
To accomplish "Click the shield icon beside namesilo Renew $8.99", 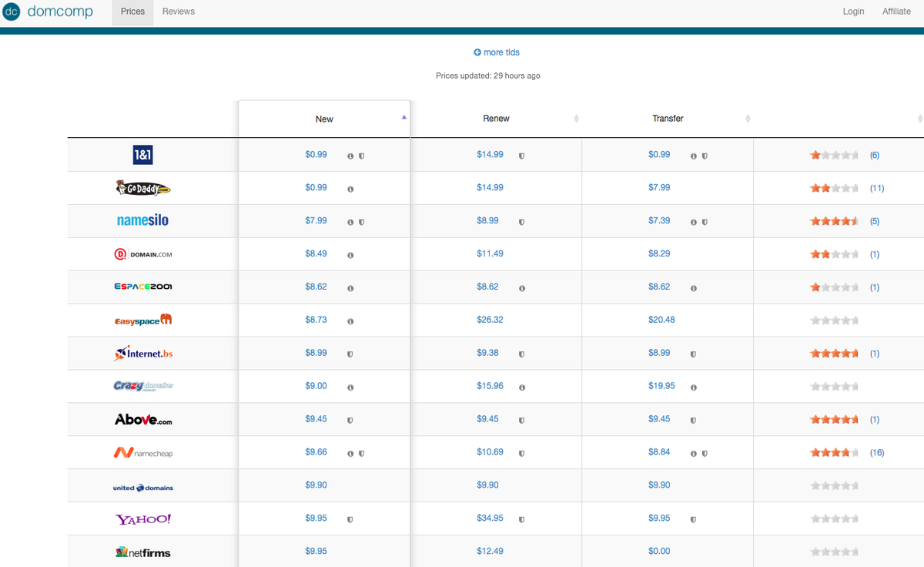I will (x=521, y=222).
